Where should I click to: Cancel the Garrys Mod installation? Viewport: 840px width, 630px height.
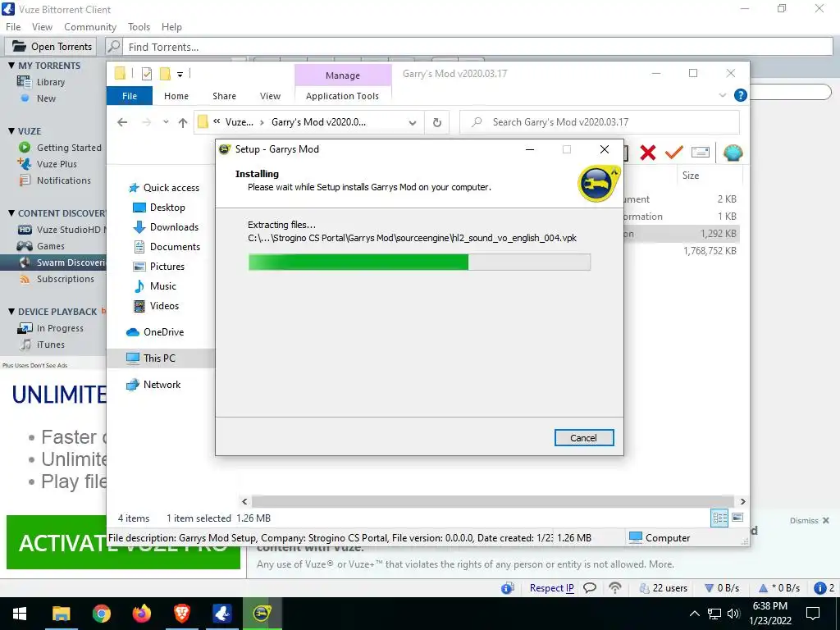pos(584,438)
